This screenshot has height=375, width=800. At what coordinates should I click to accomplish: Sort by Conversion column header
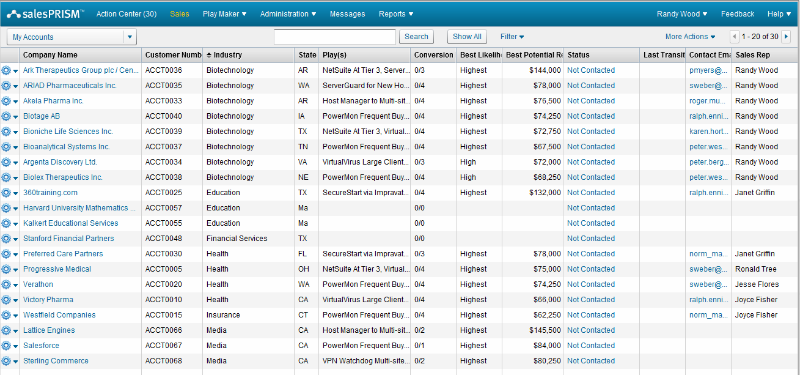tap(433, 55)
